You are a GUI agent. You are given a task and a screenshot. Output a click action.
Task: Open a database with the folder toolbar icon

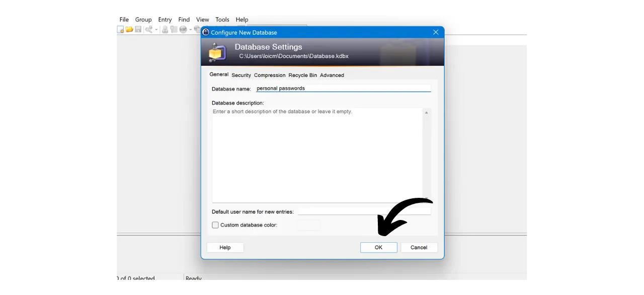[x=129, y=29]
